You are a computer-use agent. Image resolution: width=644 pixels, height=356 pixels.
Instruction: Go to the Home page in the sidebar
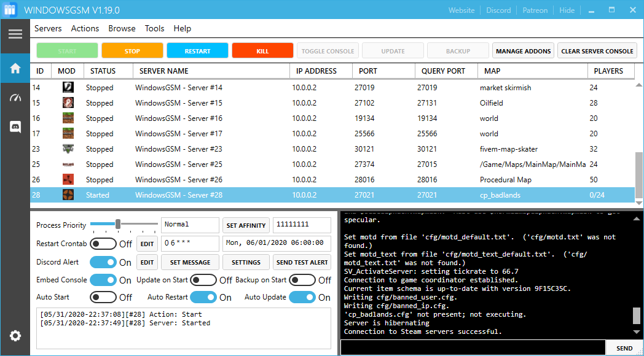point(15,69)
